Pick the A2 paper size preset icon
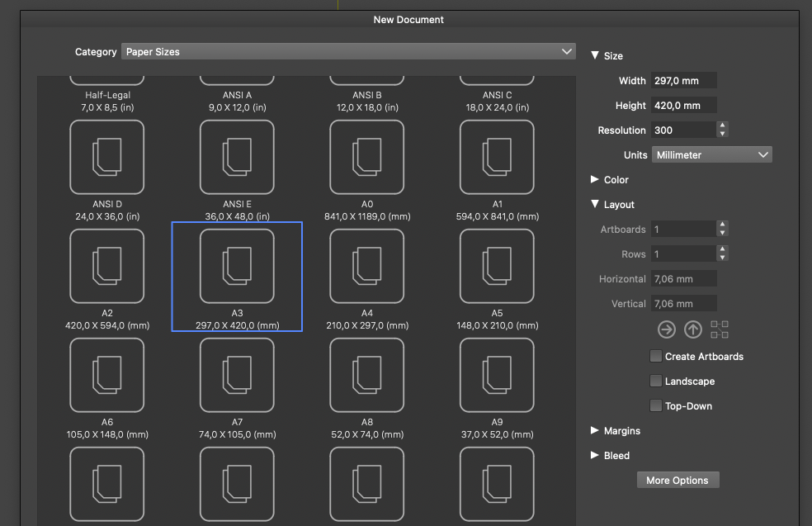This screenshot has height=526, width=812. pyautogui.click(x=107, y=266)
